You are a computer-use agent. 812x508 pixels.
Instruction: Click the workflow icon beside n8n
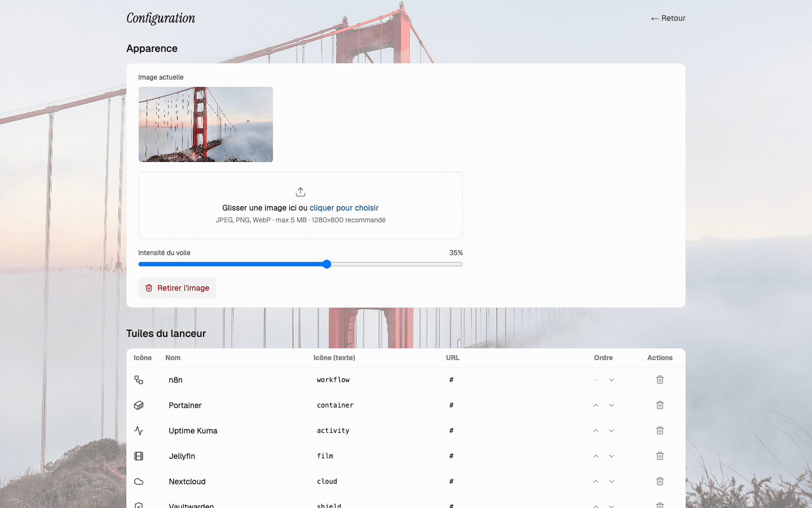coord(139,380)
